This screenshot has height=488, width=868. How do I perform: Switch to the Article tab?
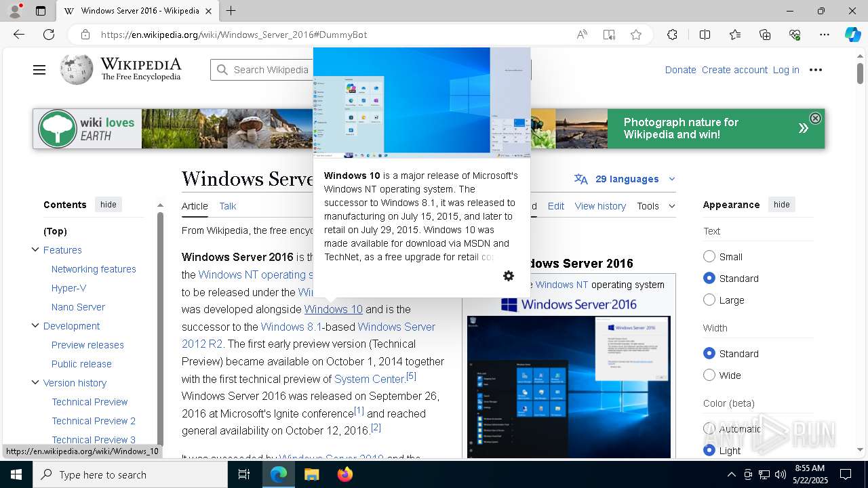pos(195,206)
